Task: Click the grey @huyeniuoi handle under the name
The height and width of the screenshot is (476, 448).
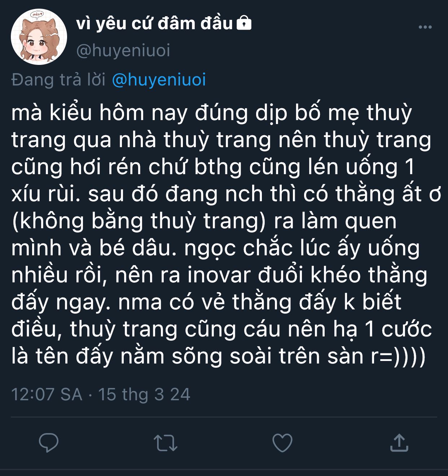Action: [x=123, y=50]
